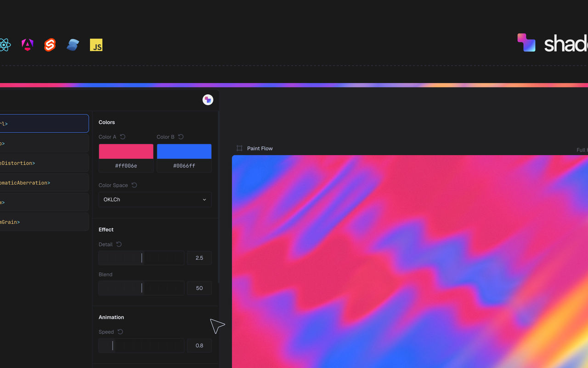Click the Paint Flow preview label
Viewport: 588px width, 368px height.
[x=260, y=148]
